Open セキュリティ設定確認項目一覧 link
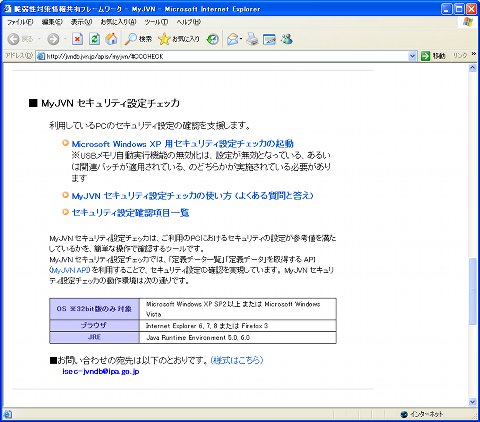The width and height of the screenshot is (480, 422). (130, 213)
